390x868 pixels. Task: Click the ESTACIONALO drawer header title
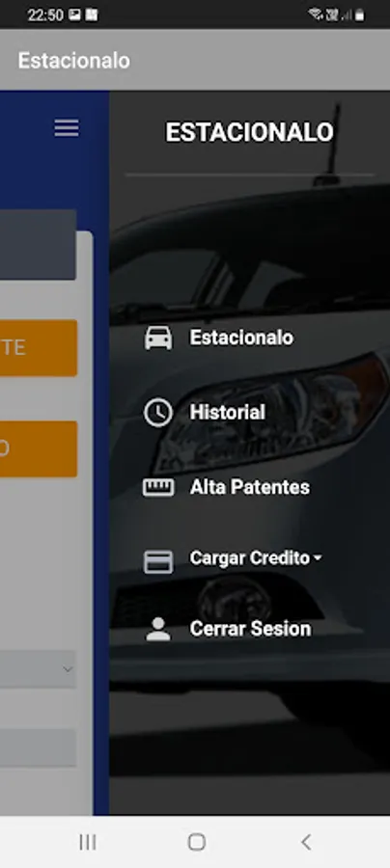pos(249,132)
